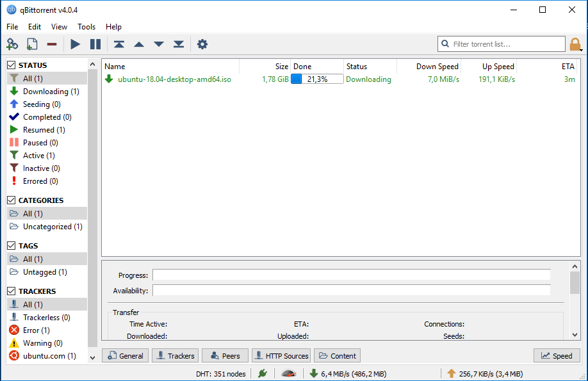Select Uncategorized (1) category
The height and width of the screenshot is (381, 588).
pos(47,227)
